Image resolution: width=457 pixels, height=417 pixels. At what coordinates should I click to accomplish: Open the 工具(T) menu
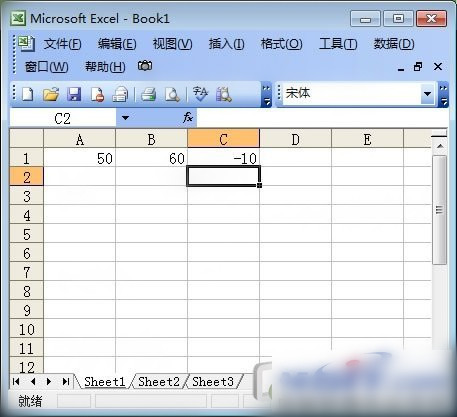coord(338,44)
